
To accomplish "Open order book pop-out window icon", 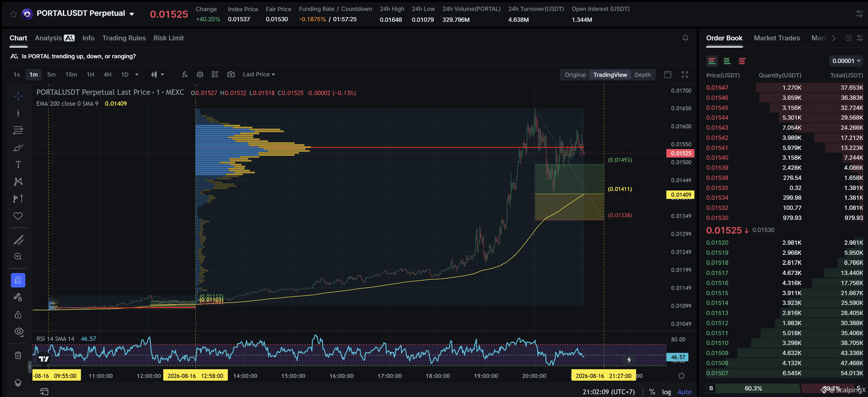I will click(849, 38).
